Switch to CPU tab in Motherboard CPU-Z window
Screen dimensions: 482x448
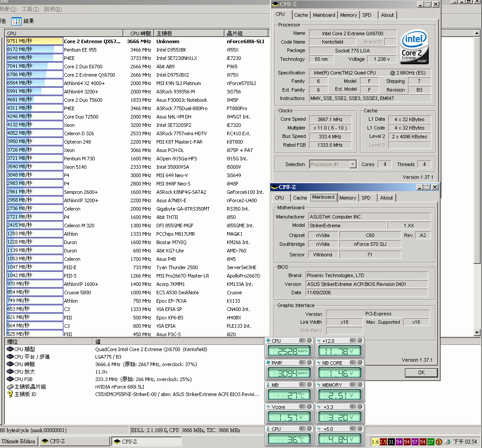(280, 198)
